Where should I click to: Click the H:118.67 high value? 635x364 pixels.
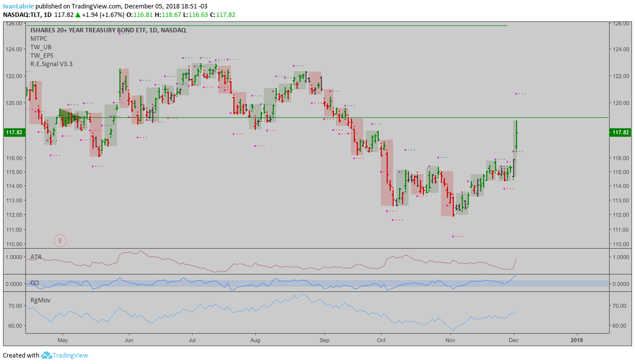pyautogui.click(x=168, y=15)
